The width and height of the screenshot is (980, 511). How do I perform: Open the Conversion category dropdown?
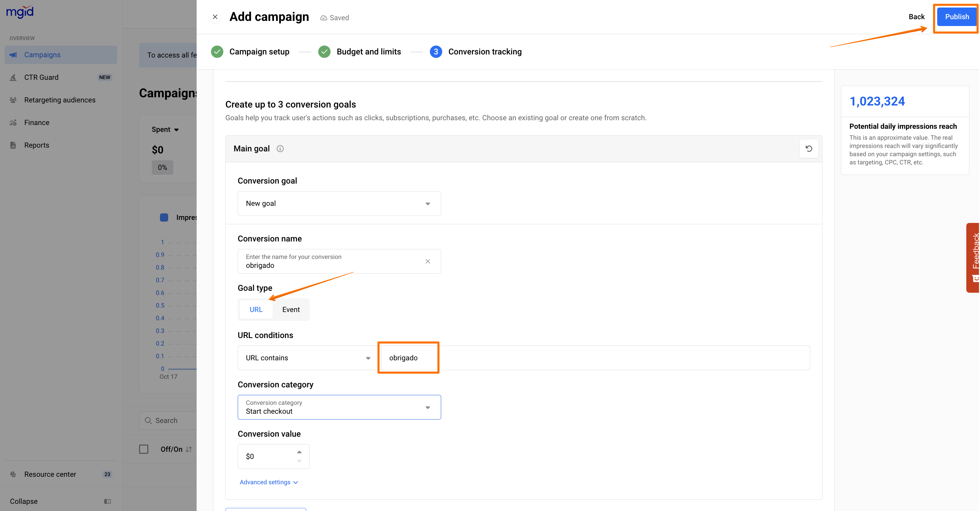click(x=339, y=407)
